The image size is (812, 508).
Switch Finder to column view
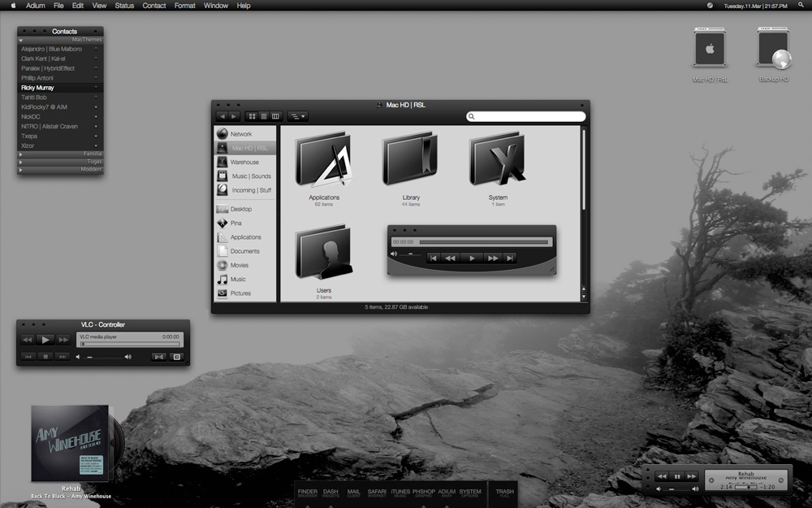[275, 116]
